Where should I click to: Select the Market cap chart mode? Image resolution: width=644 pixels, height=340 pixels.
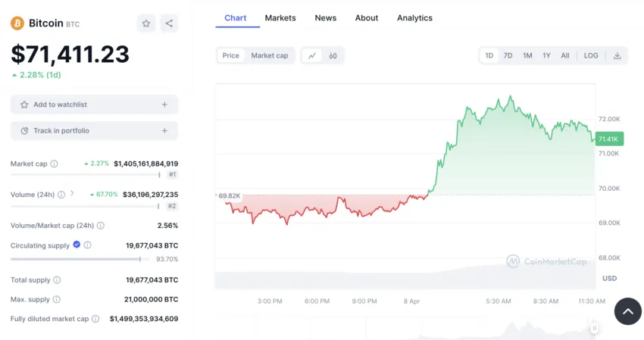pos(270,55)
